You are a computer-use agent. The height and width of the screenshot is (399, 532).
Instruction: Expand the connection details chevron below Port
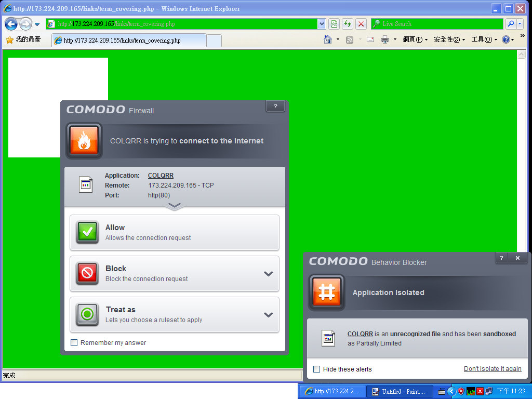[x=175, y=206]
